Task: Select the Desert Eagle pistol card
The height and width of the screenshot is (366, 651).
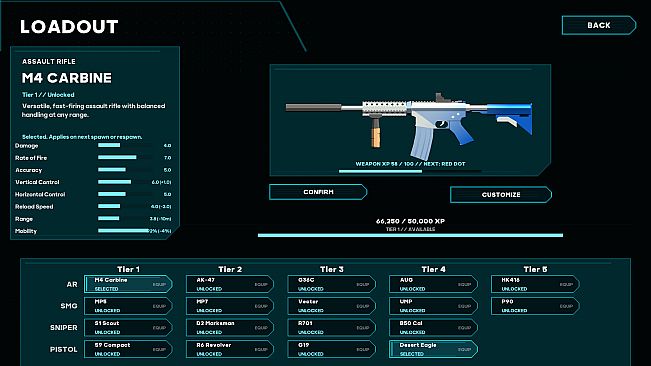Action: [x=433, y=349]
